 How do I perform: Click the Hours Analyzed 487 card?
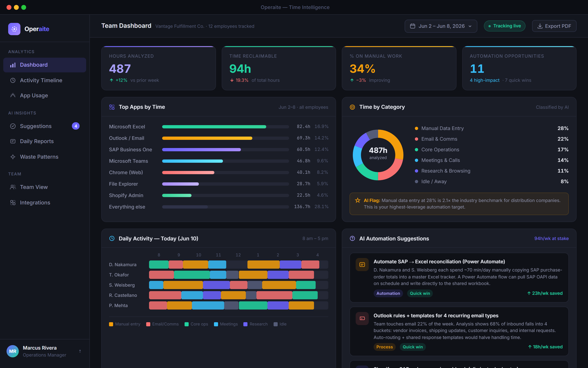click(x=158, y=68)
